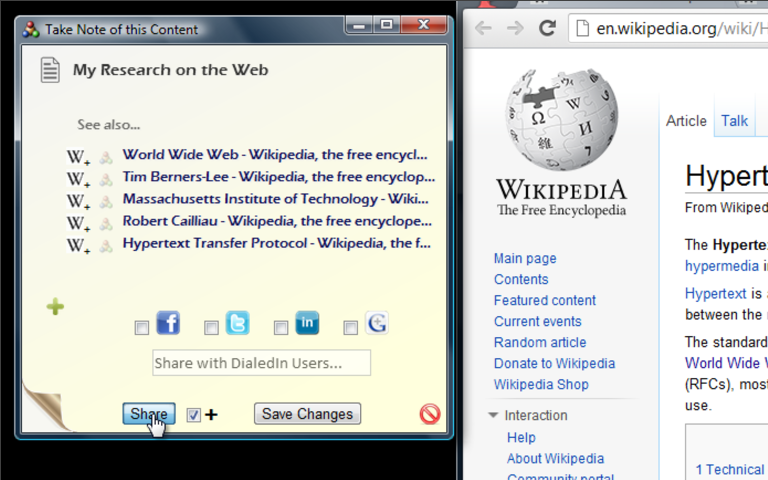The width and height of the screenshot is (768, 480).
Task: Click Donate to Wikipedia link
Action: [x=554, y=363]
